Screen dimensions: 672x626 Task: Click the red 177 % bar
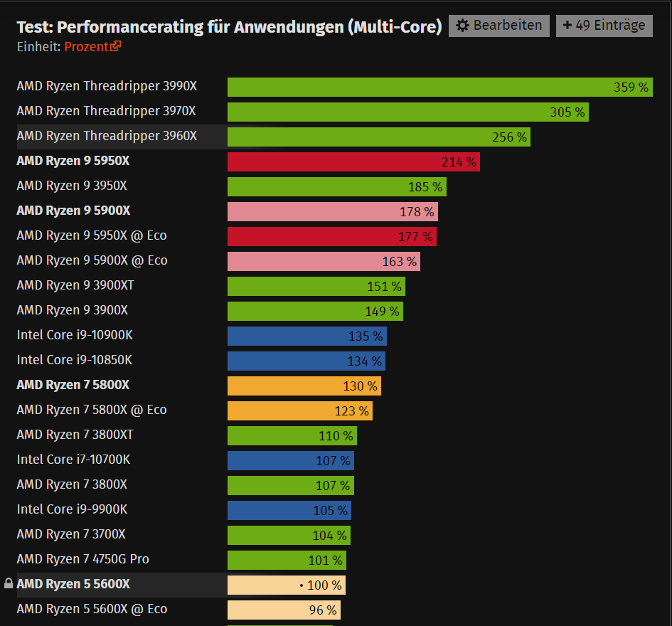pos(332,236)
